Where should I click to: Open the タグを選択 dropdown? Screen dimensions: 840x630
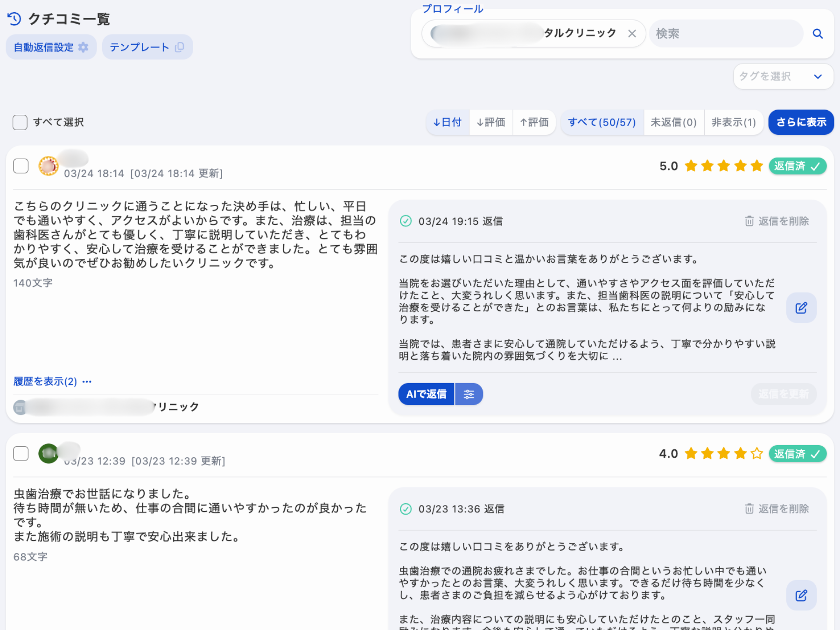pos(783,76)
